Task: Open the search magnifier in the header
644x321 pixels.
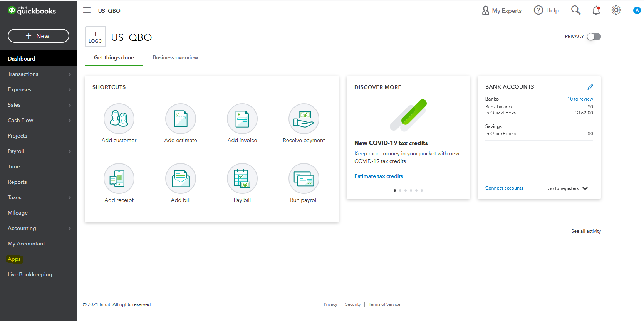Action: [576, 10]
